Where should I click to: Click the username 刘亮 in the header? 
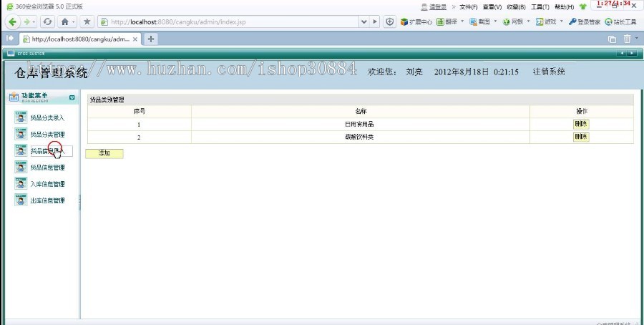point(414,72)
